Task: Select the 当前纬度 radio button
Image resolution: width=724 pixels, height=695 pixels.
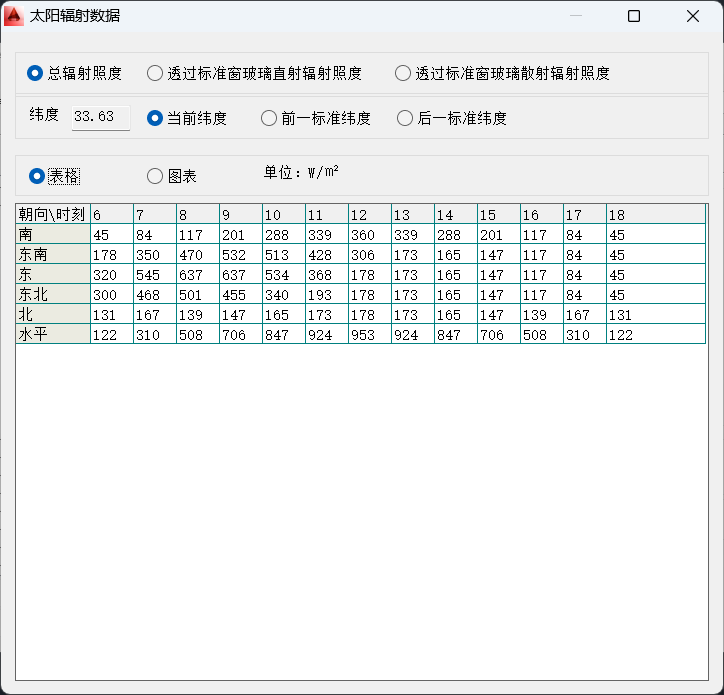Action: [155, 118]
